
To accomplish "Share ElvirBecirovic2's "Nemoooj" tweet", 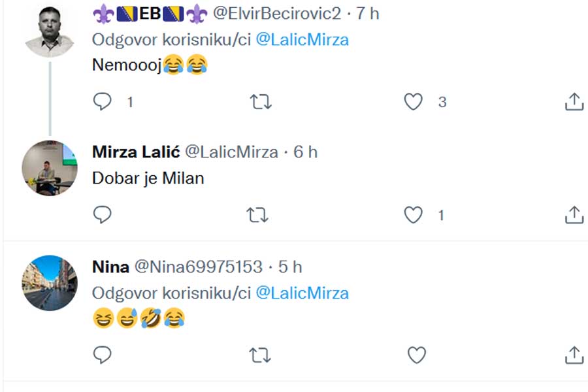I will point(573,101).
